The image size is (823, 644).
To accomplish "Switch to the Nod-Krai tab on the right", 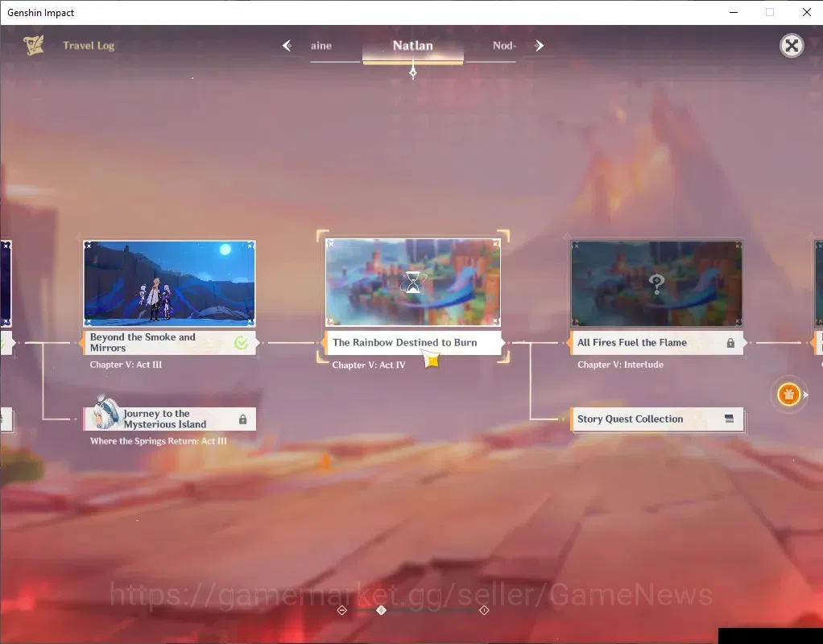I will pos(504,46).
